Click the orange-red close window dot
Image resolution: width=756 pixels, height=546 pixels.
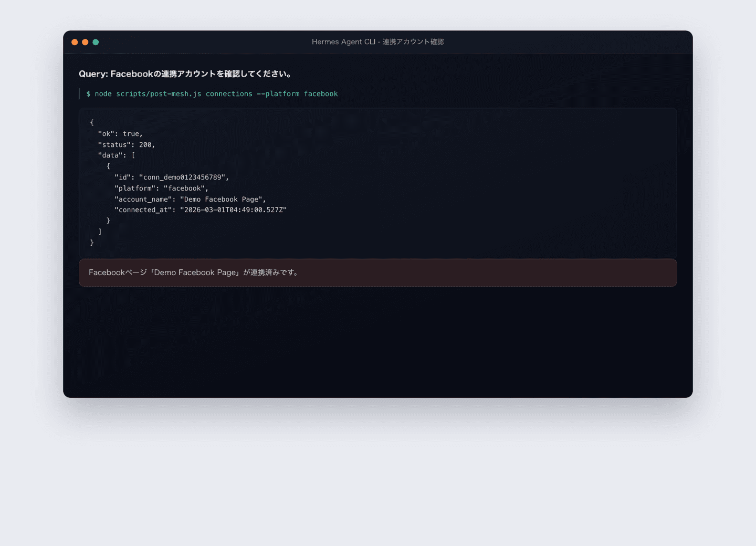75,42
